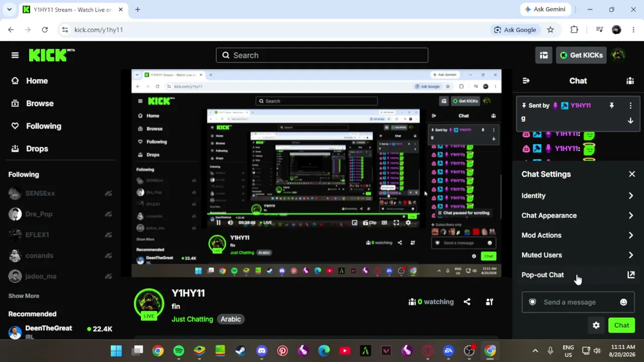Launch Microsoft Edge from the taskbar
Viewport: 644px width, 362px height.
324,350
